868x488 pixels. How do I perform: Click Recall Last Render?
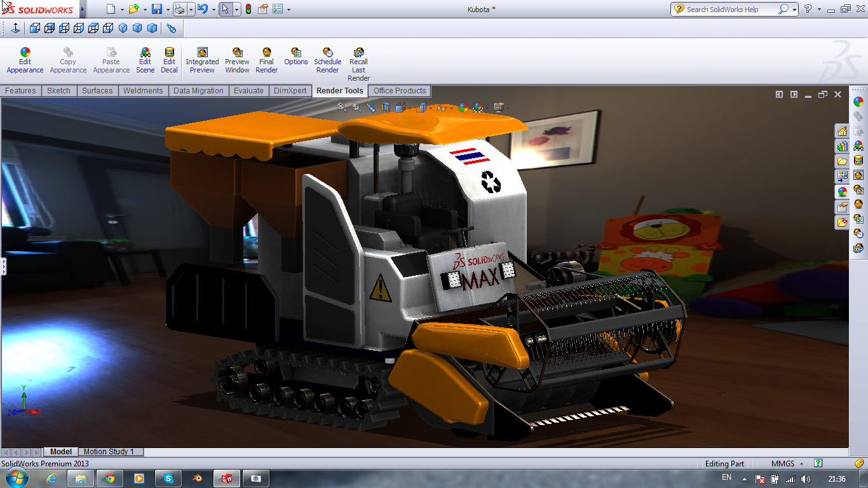(359, 64)
